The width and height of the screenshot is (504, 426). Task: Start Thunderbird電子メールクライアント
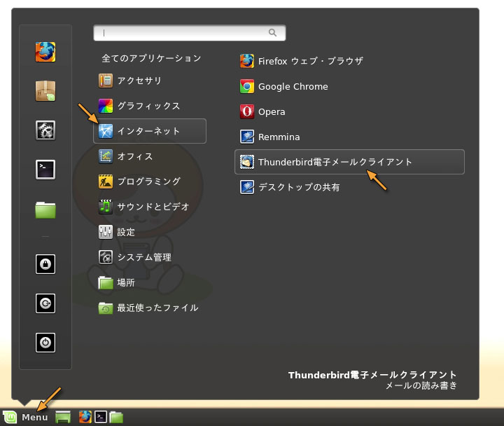click(x=335, y=162)
